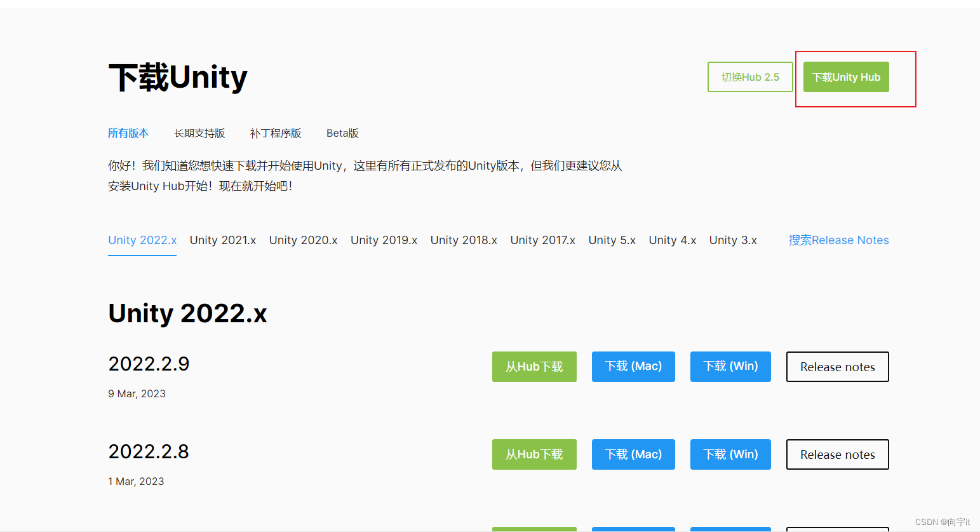
Task: Click 从Hub下载 for version 2022.2.9
Action: click(x=534, y=367)
